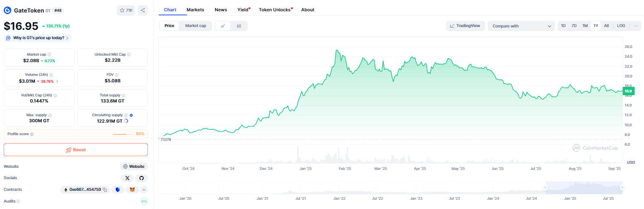Viewport: 644px width, 209px height.
Task: Click the circulating supply progress ring icon
Action: tap(126, 121)
